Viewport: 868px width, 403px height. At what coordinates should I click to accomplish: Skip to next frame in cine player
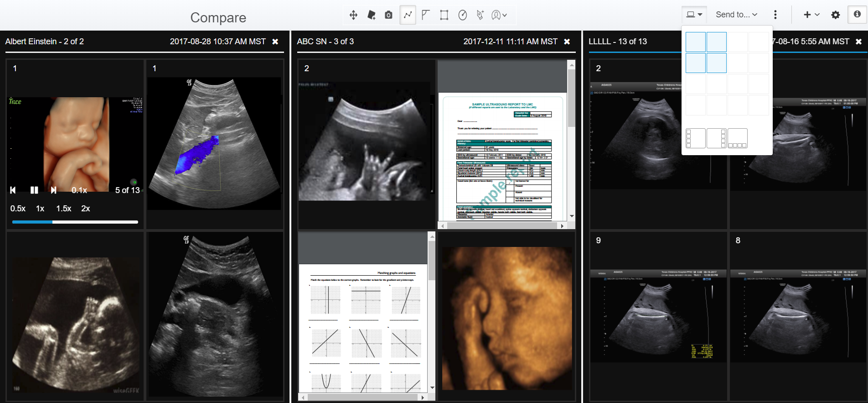[x=54, y=190]
